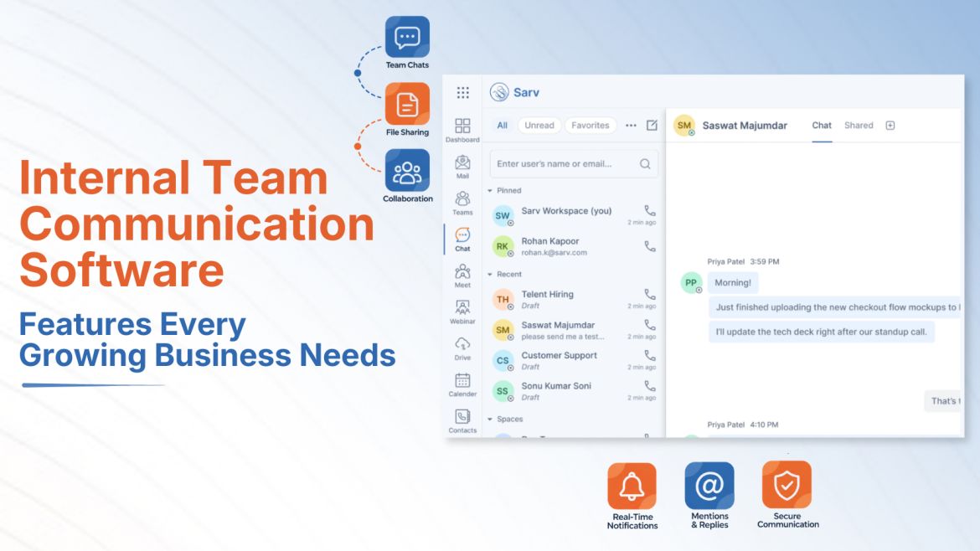Open Meet in the sidebar

tap(462, 275)
